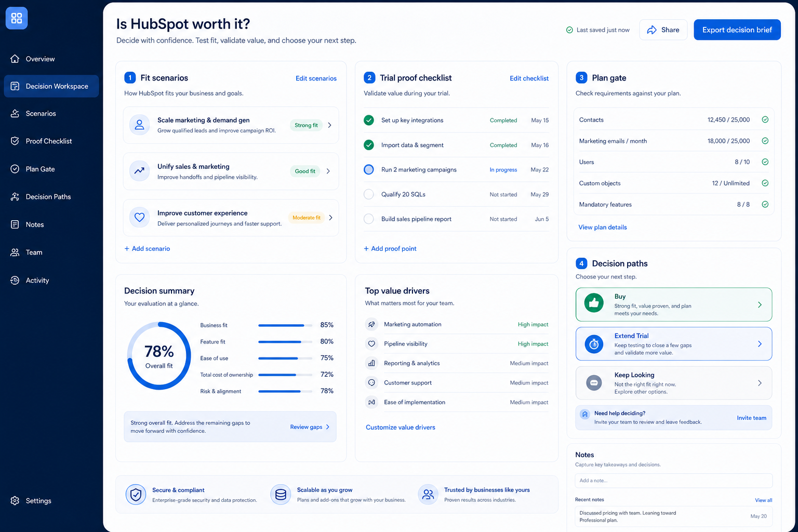
Task: Click the Notes sidebar icon
Action: click(15, 224)
